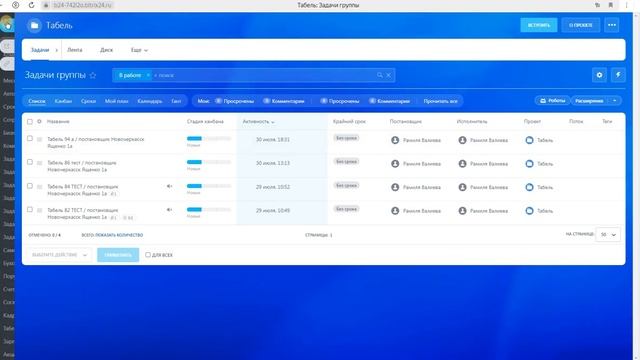Click the Табель project folder icon
The height and width of the screenshot is (360, 640).
pyautogui.click(x=34, y=25)
